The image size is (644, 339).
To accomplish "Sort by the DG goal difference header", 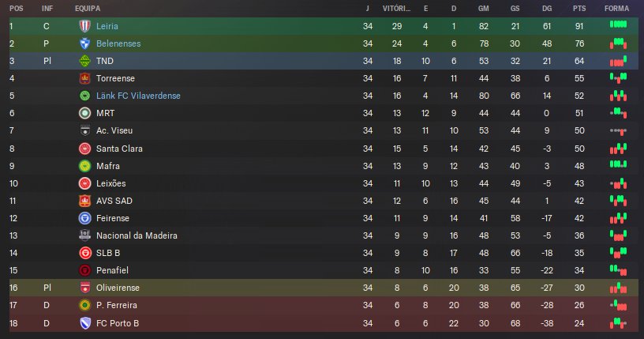I will [548, 8].
